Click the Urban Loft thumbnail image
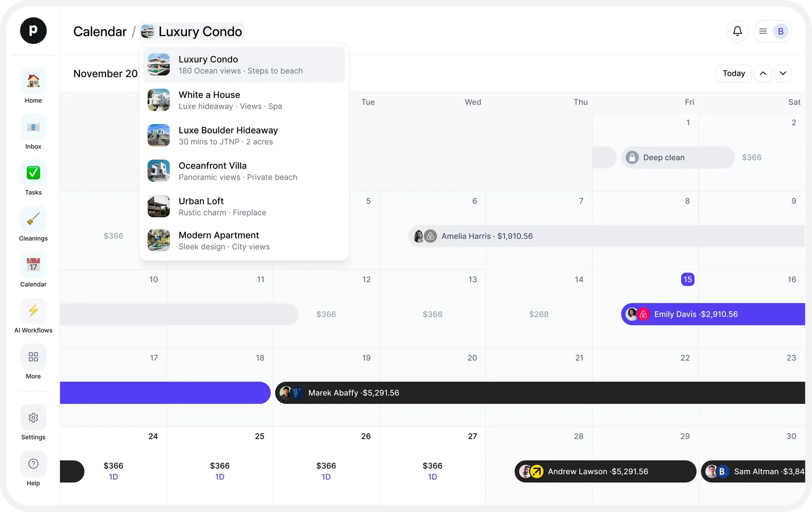 click(159, 206)
